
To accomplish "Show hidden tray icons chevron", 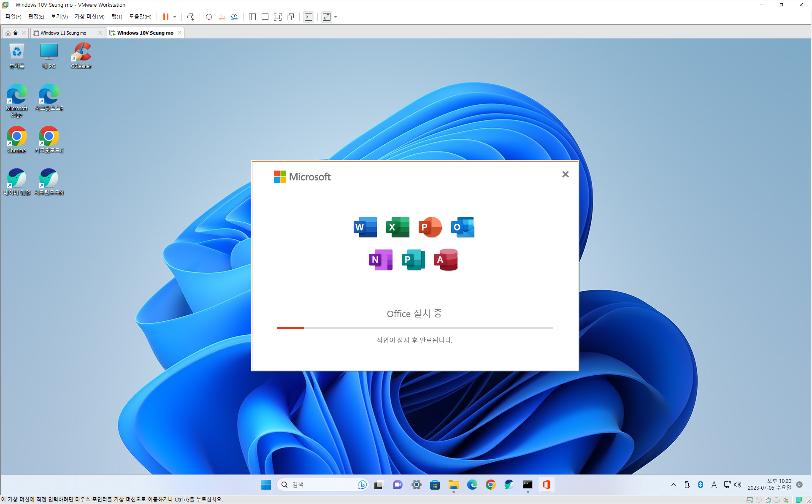I will point(673,485).
